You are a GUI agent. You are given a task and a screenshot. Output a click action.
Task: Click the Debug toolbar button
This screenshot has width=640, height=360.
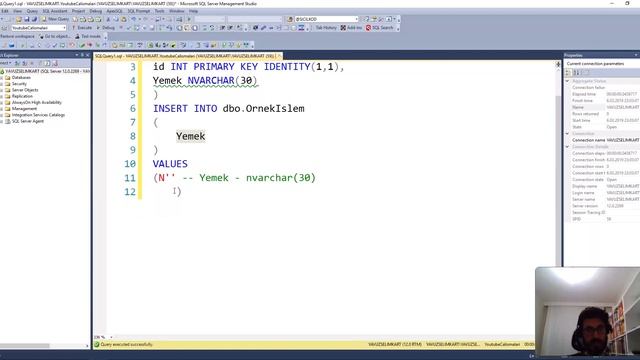pyautogui.click(x=106, y=28)
